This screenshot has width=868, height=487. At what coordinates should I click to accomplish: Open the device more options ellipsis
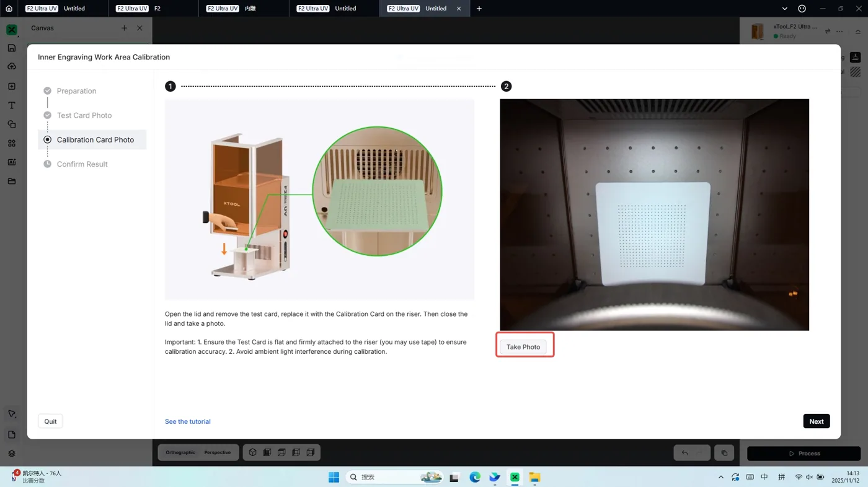pos(839,32)
